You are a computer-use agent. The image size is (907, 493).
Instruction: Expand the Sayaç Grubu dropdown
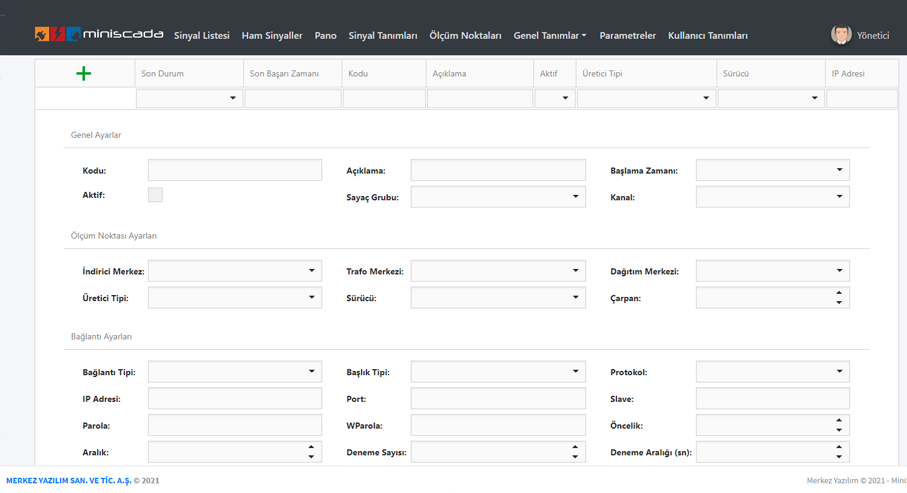click(575, 197)
